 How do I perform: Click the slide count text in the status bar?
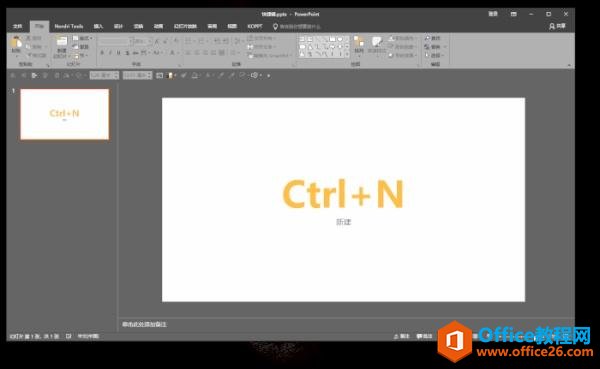click(x=34, y=336)
